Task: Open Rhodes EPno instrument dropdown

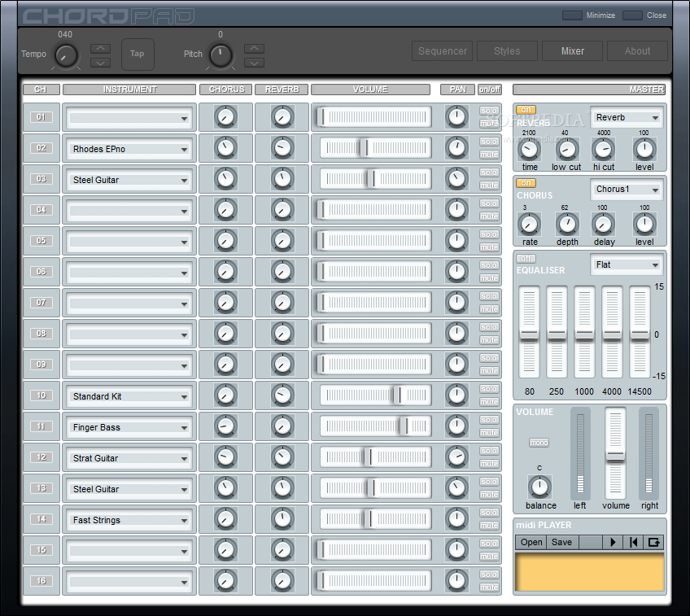Action: (130, 149)
